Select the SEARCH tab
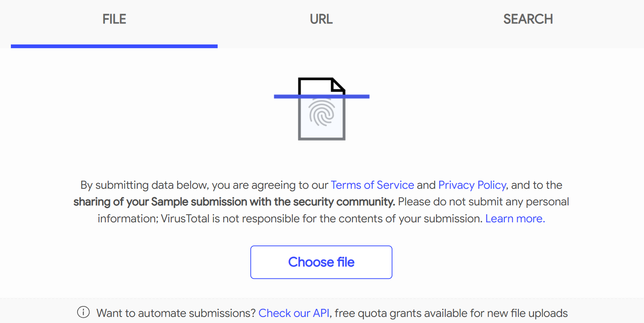Image resolution: width=644 pixels, height=323 pixels. 528,19
